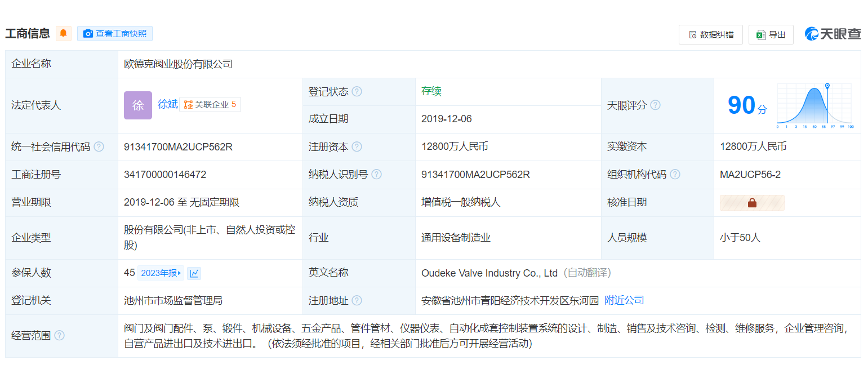Viewport: 868px width, 387px height.
Task: Click the 天眼查 logo
Action: click(x=833, y=34)
